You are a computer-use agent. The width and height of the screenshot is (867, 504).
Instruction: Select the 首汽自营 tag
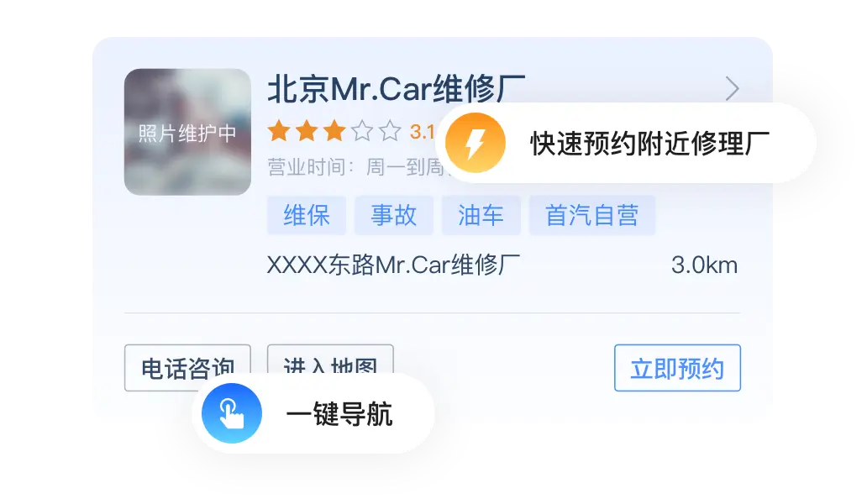592,215
